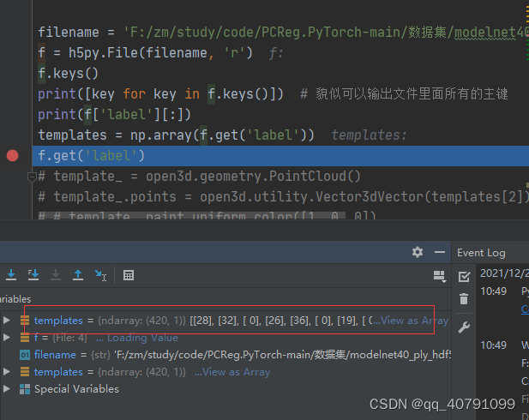The image size is (529, 420).
Task: Open the layout settings icon in the debug toolbar
Action: [x=439, y=276]
